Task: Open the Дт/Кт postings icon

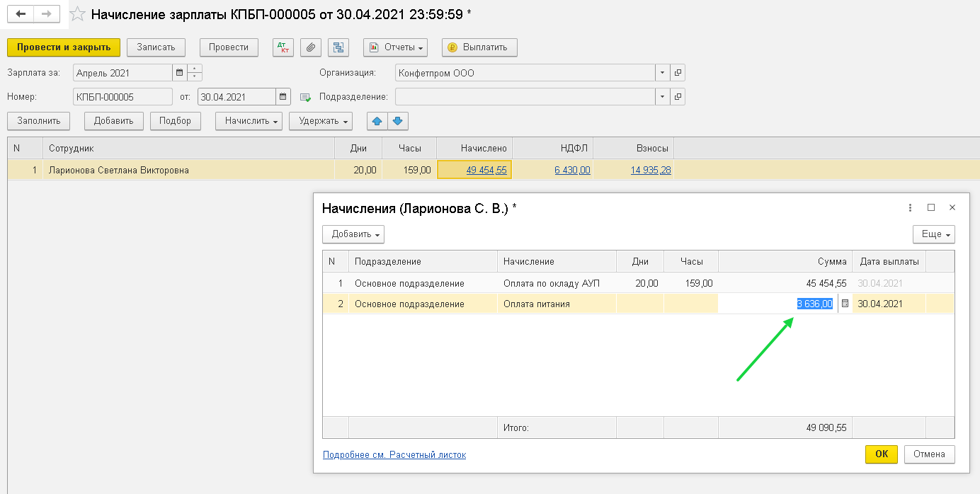Action: 284,47
